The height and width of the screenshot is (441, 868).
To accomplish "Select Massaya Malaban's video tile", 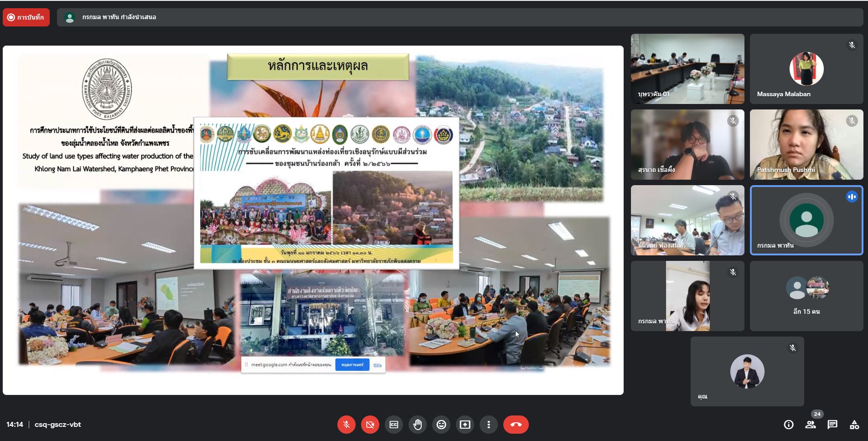I will coord(806,68).
